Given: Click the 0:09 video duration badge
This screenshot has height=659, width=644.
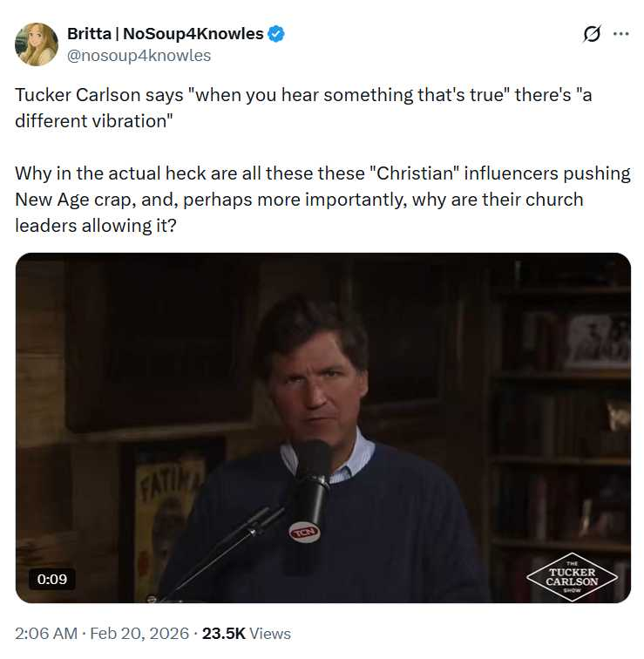Looking at the screenshot, I should (52, 579).
